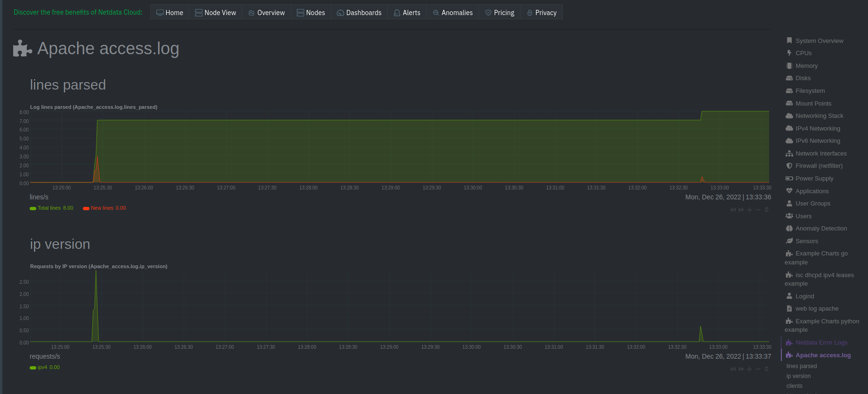Zoom out lines parsed chart (minus icon)
The height and width of the screenshot is (394, 868).
tap(758, 210)
